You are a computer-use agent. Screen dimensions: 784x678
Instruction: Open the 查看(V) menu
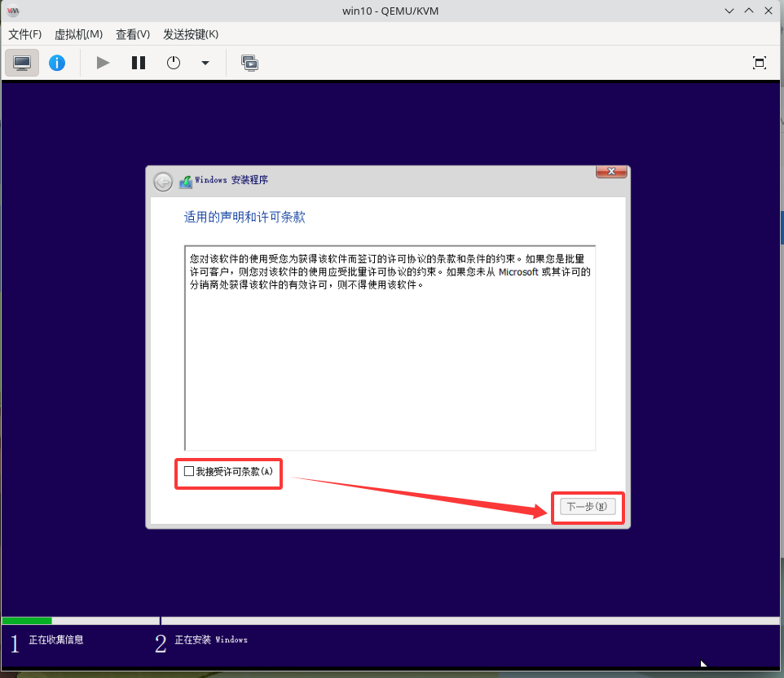tap(133, 34)
